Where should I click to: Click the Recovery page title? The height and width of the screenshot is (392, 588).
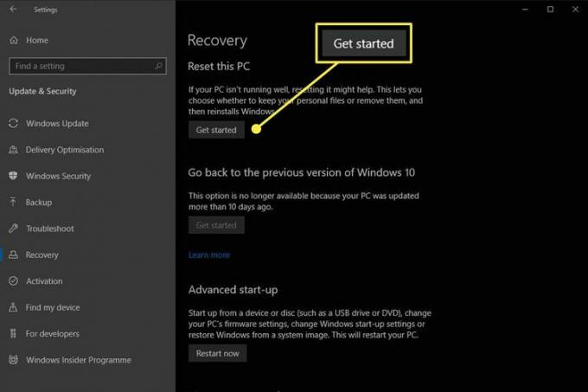217,41
